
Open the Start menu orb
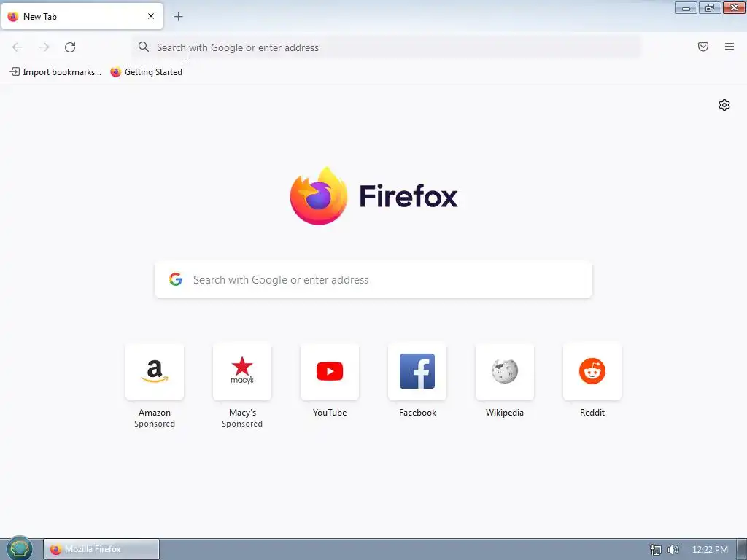pos(20,548)
